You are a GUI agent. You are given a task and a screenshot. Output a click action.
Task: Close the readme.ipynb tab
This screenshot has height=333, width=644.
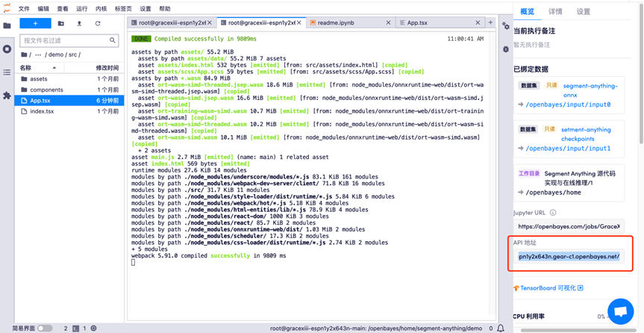click(388, 23)
